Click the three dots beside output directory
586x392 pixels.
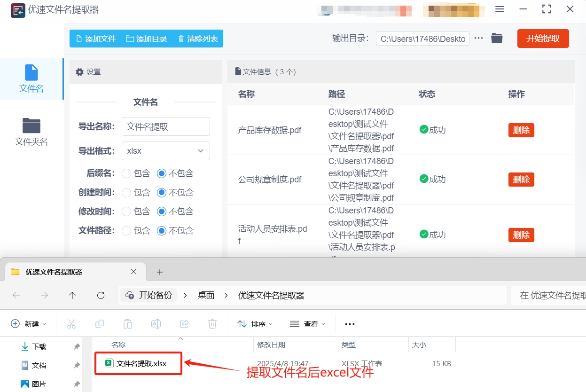479,38
